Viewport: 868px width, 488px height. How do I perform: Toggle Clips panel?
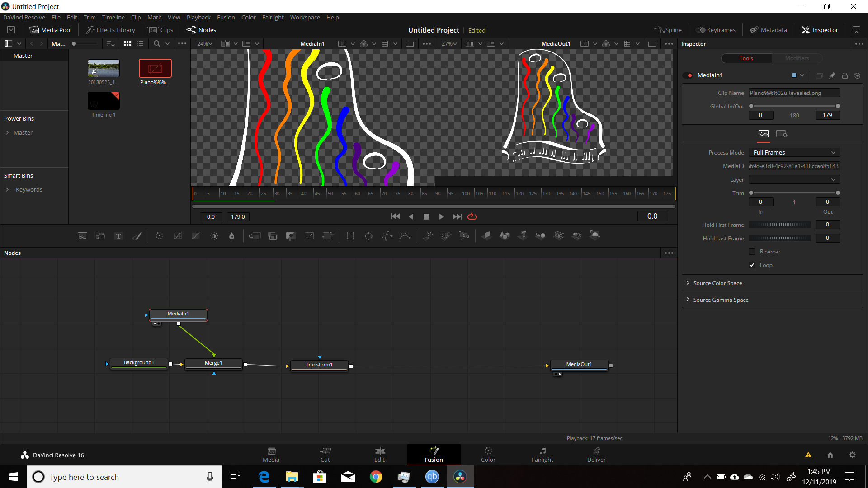click(x=160, y=30)
